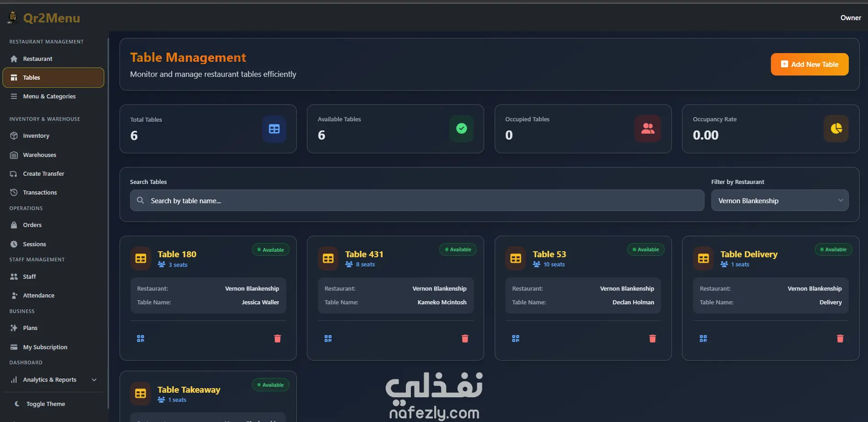Click the Table 53 card icon
The image size is (868, 422).
pos(516,259)
